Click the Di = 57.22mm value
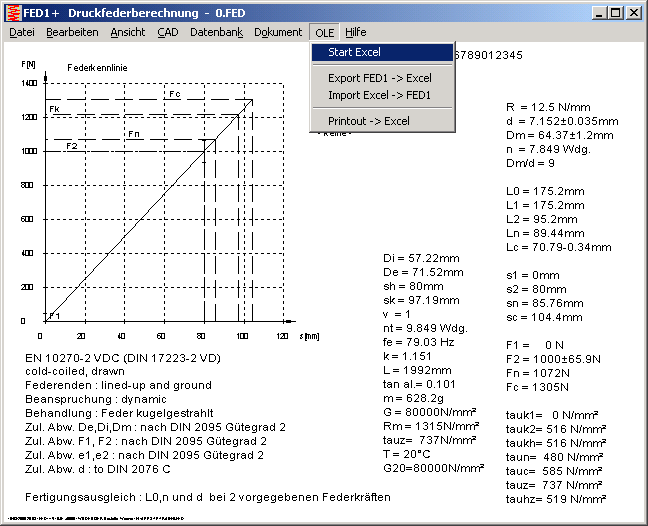 tap(421, 258)
